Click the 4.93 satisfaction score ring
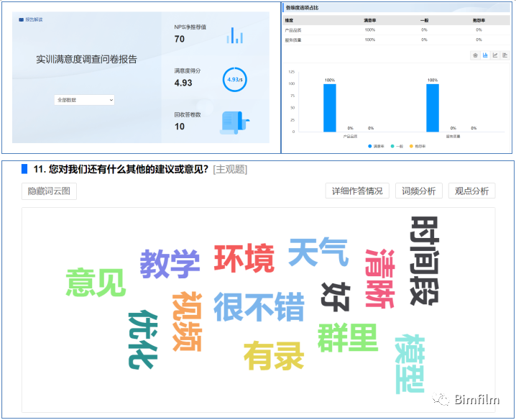This screenshot has width=516, height=420. coord(234,80)
